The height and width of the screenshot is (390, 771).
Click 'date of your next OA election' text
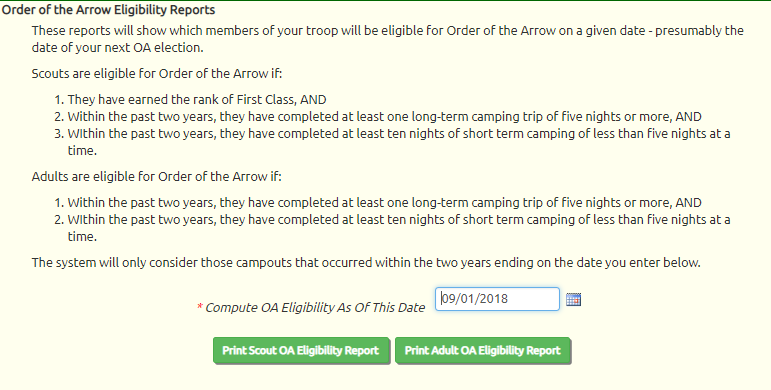(x=118, y=48)
